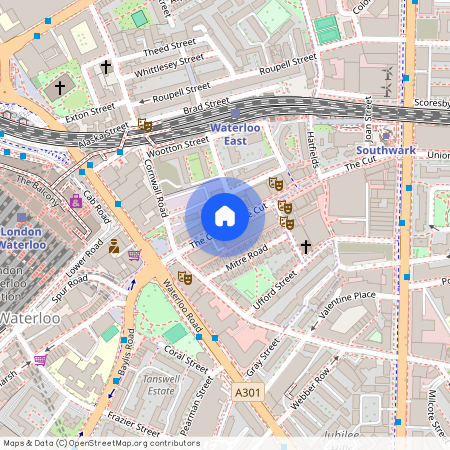
Task: Click the London Waterloo station label
Action: coord(22,238)
